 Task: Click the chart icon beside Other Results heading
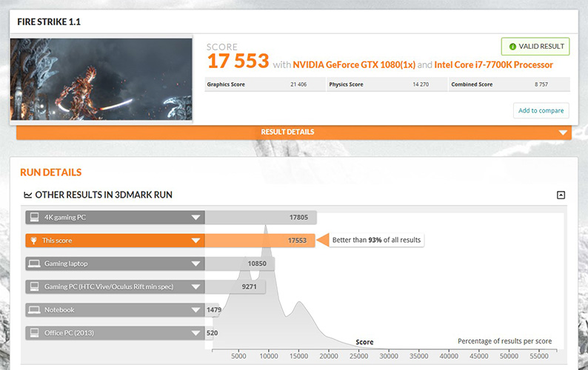(x=27, y=195)
